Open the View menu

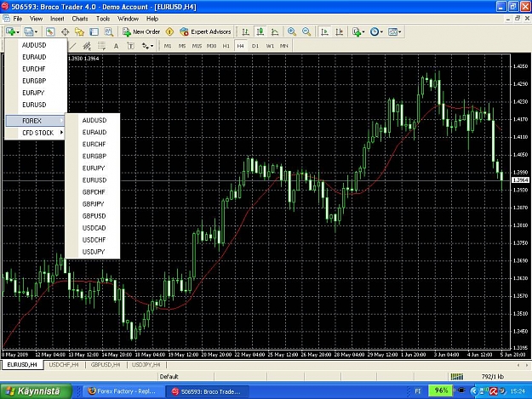point(36,19)
